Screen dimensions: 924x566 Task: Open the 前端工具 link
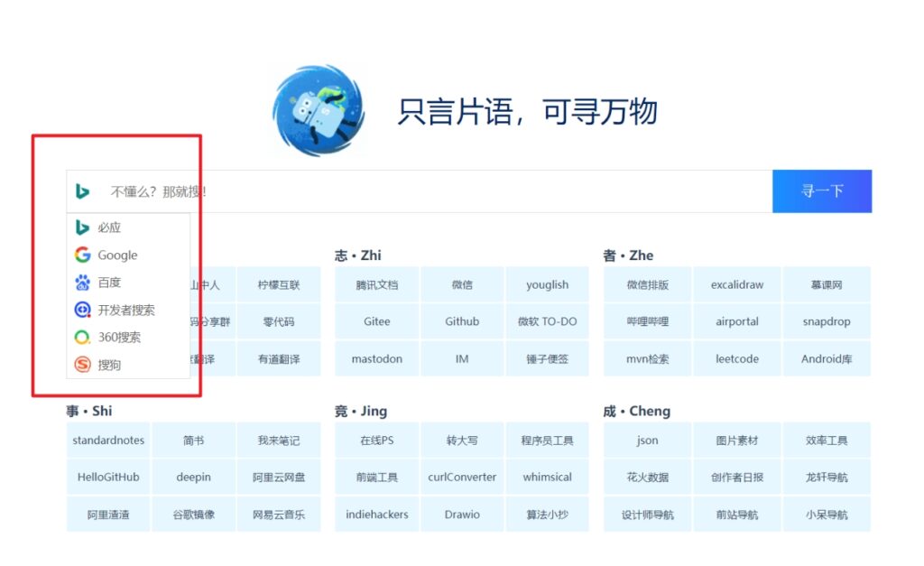click(377, 477)
